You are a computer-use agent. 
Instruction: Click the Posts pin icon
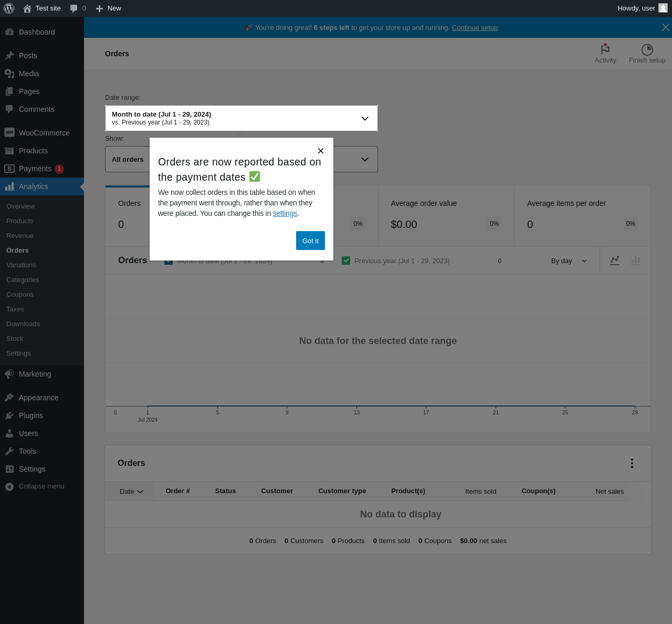coord(9,56)
